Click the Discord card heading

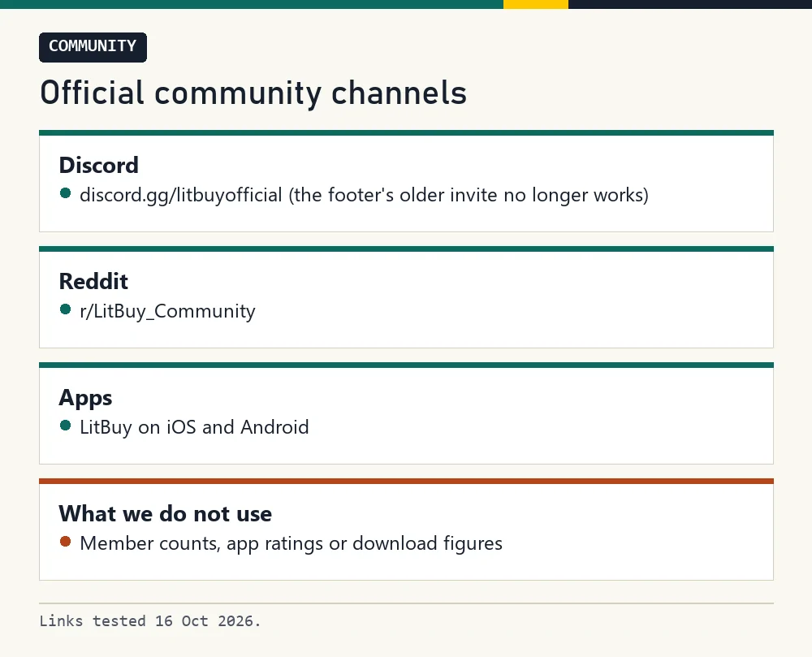click(98, 165)
